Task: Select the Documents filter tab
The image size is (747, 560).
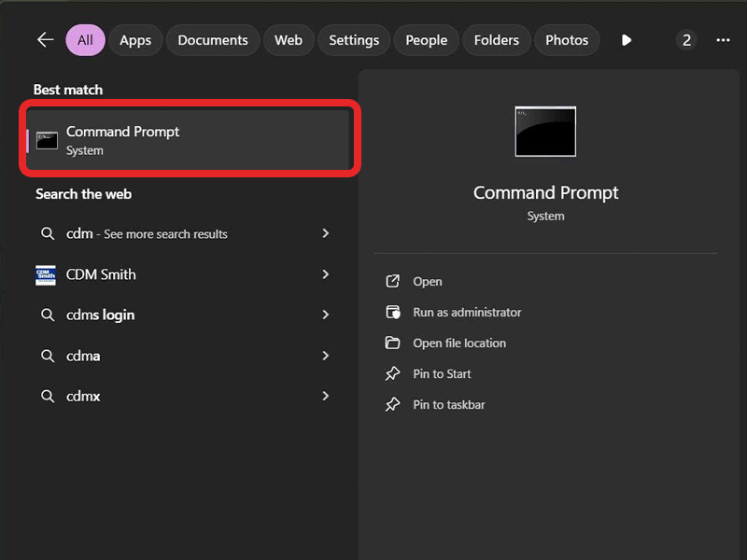Action: coord(213,40)
